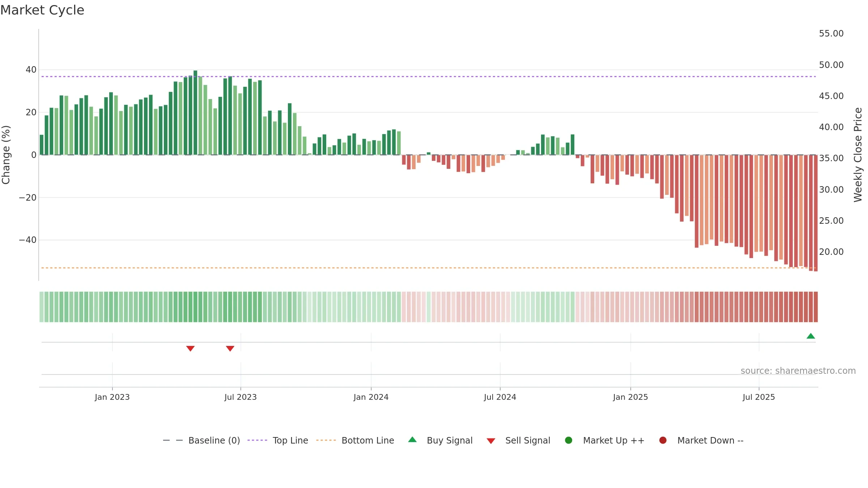Click the dark red Market Down legend circle
868x488 pixels.
click(663, 440)
